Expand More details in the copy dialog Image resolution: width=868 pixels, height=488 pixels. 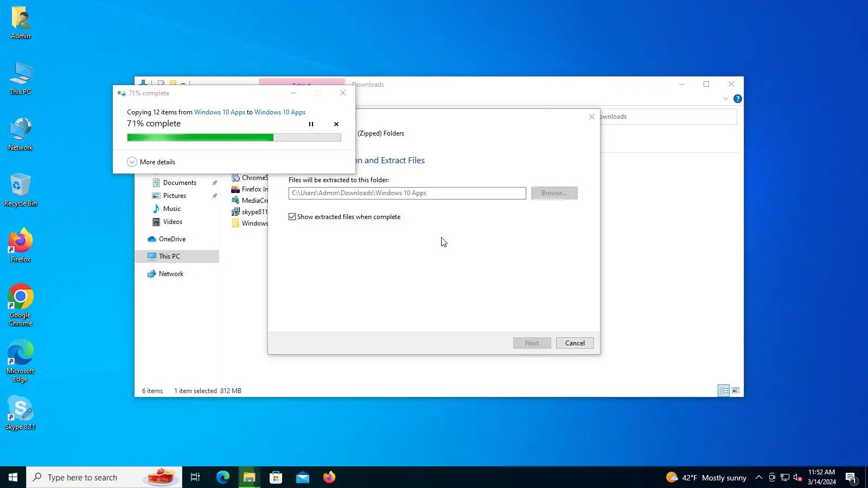151,162
